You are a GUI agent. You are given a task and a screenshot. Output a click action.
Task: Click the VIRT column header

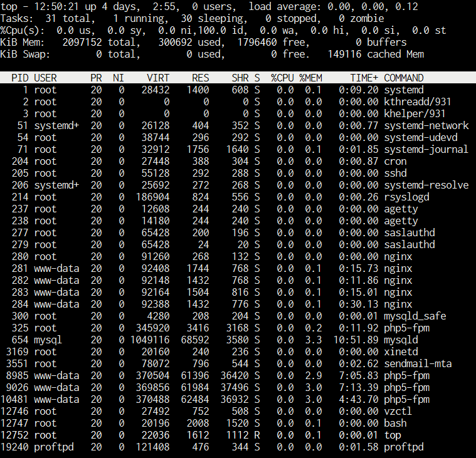pyautogui.click(x=157, y=78)
